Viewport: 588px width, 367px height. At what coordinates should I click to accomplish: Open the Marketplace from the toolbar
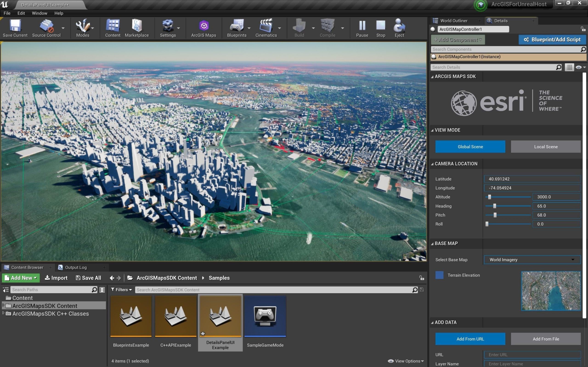tap(137, 26)
